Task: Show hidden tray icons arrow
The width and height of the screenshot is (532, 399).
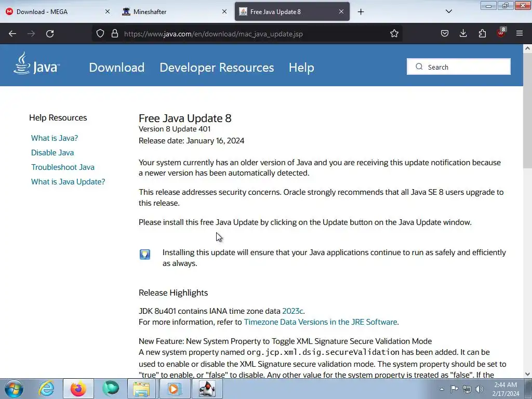Action: tap(442, 389)
